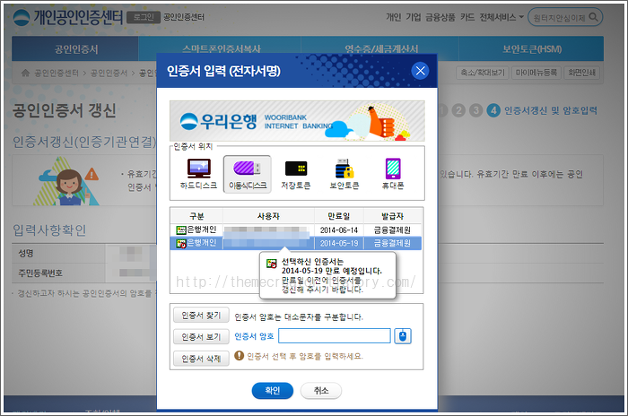The height and width of the screenshot is (416, 628).
Task: Click the 구분 column header
Action: 196,216
